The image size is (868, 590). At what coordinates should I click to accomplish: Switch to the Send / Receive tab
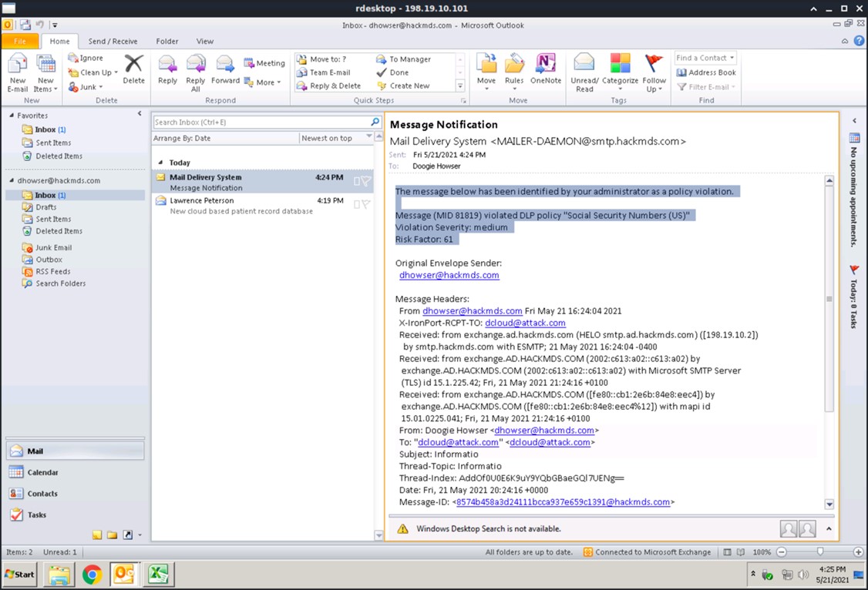coord(113,42)
